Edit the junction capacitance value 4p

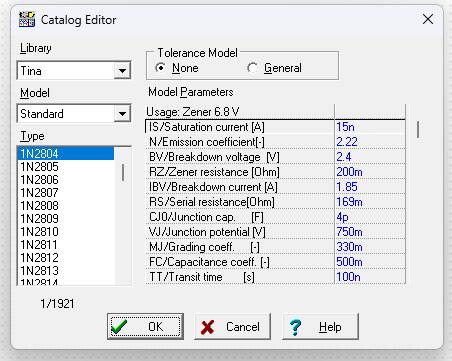(x=370, y=217)
